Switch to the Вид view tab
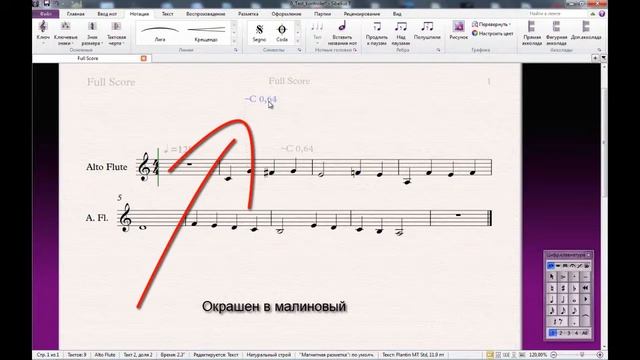This screenshot has width=640, height=360. point(397,14)
